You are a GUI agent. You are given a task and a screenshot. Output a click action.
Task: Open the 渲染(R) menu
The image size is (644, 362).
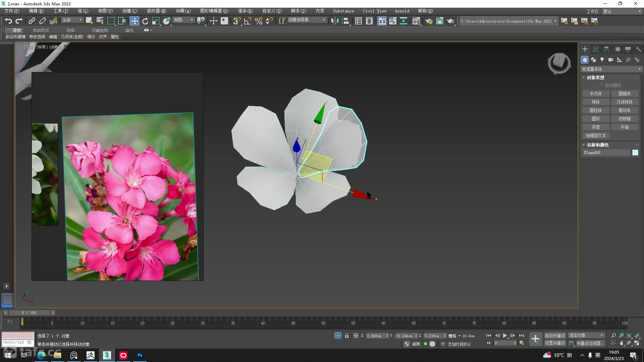245,11
